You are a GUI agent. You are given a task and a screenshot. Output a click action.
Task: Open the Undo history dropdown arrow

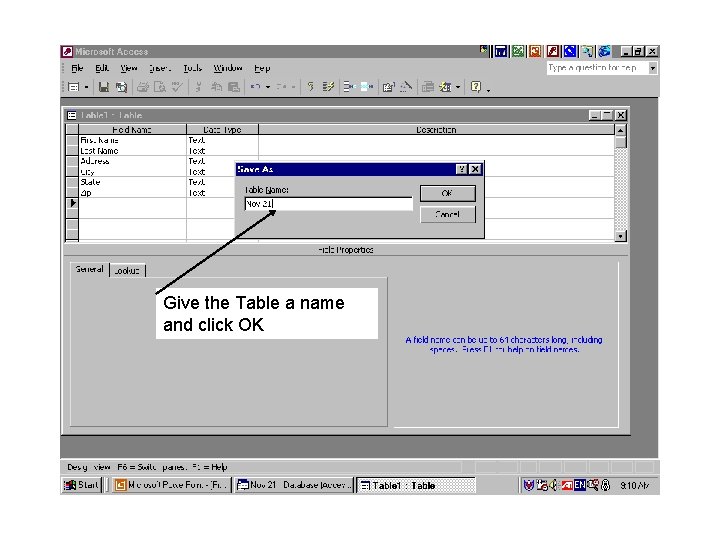[x=268, y=87]
